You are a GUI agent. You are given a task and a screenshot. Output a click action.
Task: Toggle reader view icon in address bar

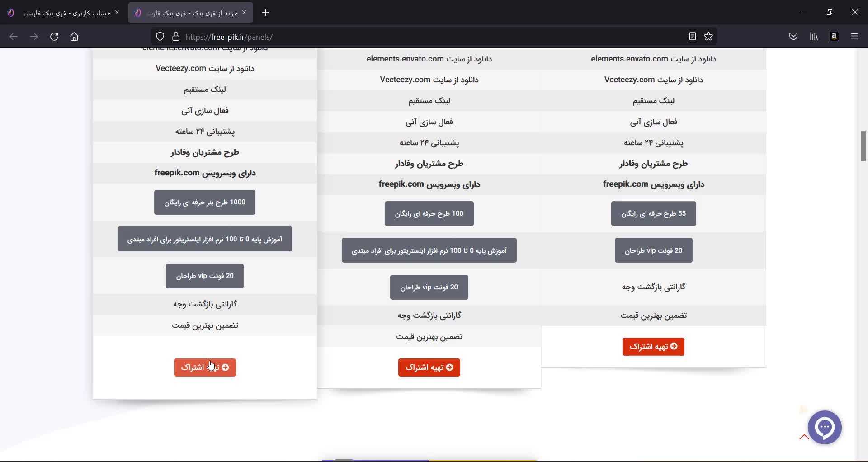(692, 37)
